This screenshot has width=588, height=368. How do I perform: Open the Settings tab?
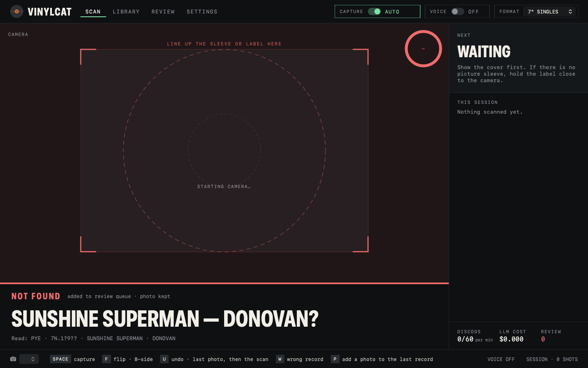(202, 11)
